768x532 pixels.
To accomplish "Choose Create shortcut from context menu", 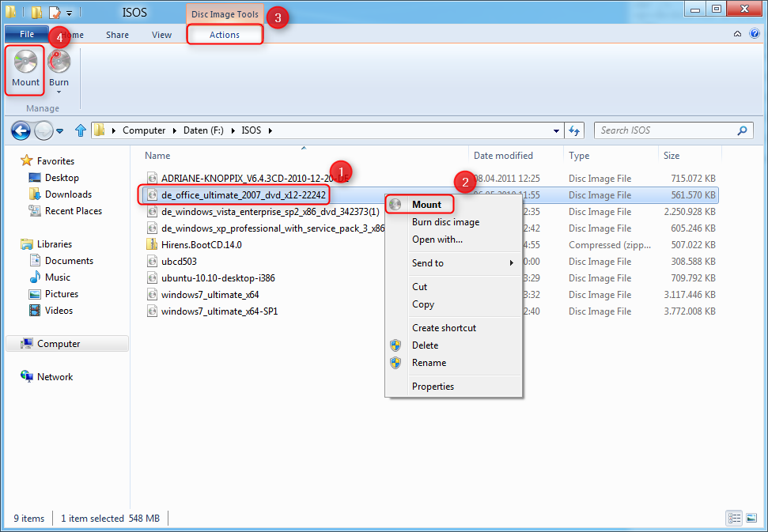I will click(453, 328).
